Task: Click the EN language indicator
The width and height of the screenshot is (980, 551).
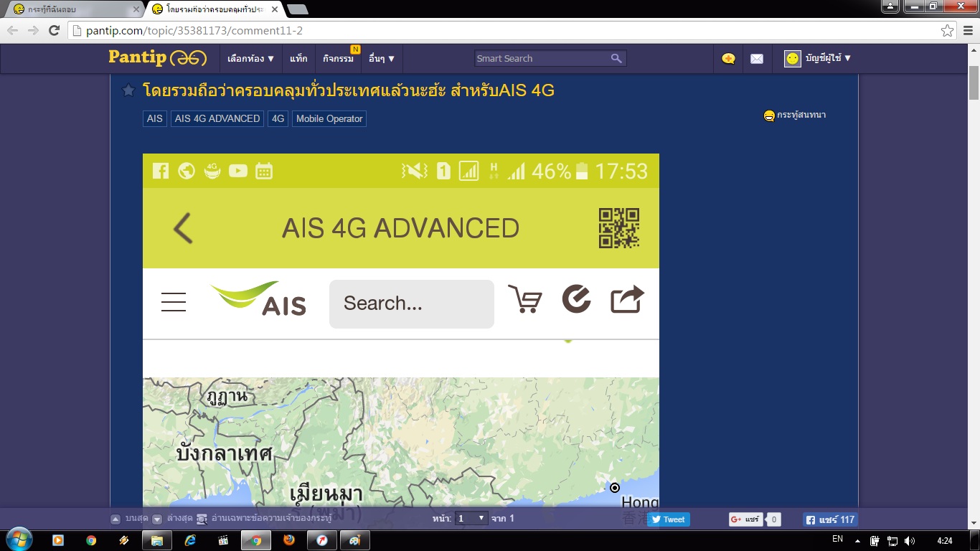Action: click(x=837, y=539)
